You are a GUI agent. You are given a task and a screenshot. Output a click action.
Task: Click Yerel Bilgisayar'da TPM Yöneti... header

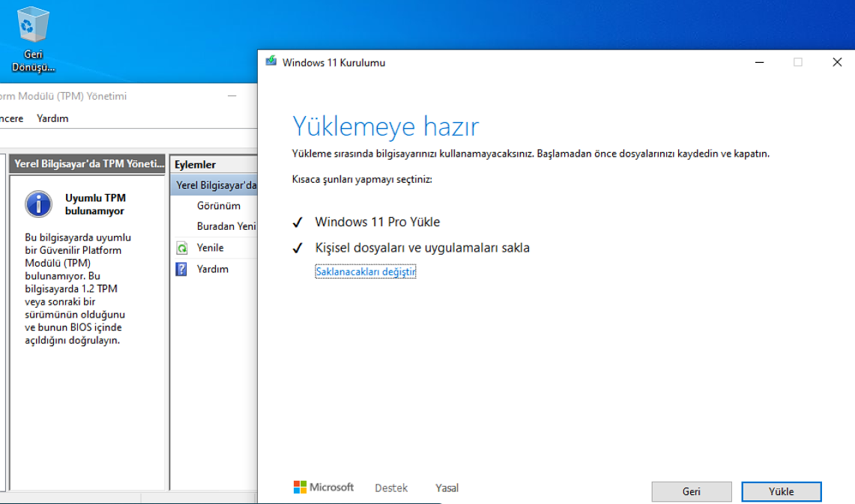[88, 164]
